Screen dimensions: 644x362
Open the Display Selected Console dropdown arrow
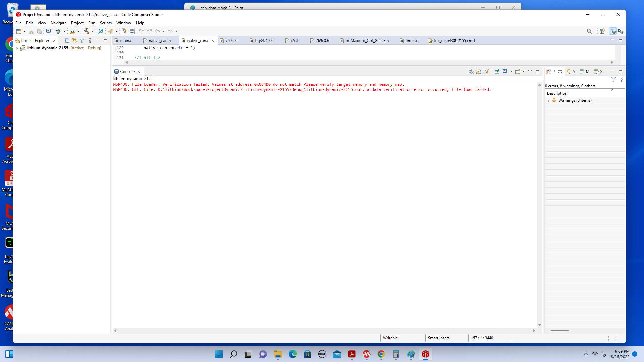pyautogui.click(x=511, y=71)
